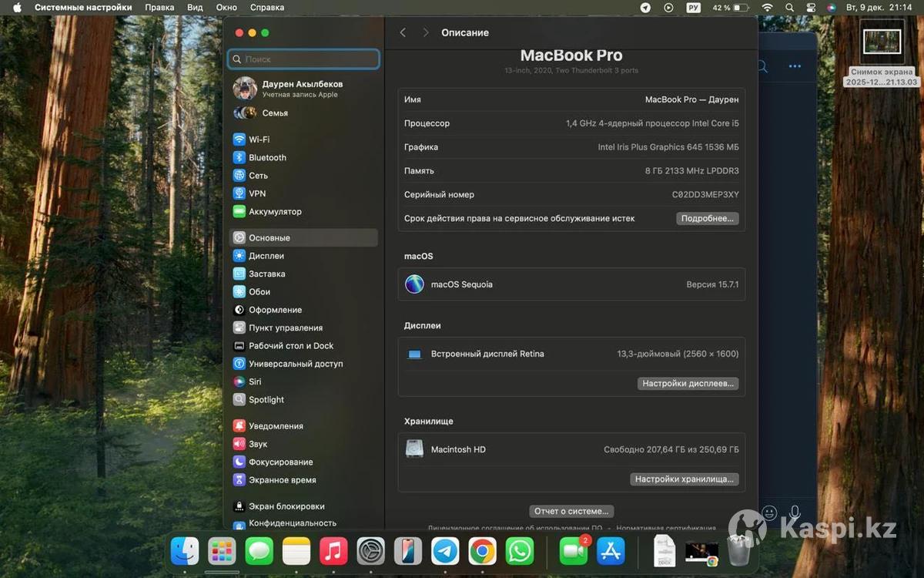Select Уведомления notifications item
This screenshot has height=578, width=924.
click(275, 425)
